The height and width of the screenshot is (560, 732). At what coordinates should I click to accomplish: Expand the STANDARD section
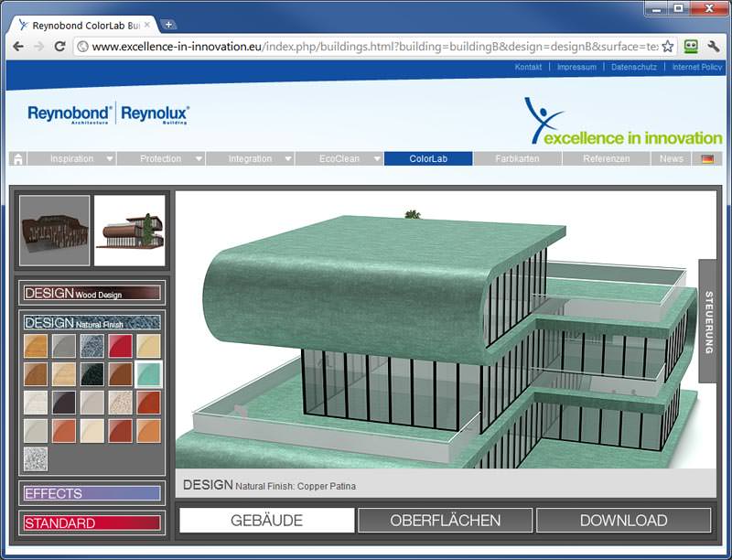[92, 523]
